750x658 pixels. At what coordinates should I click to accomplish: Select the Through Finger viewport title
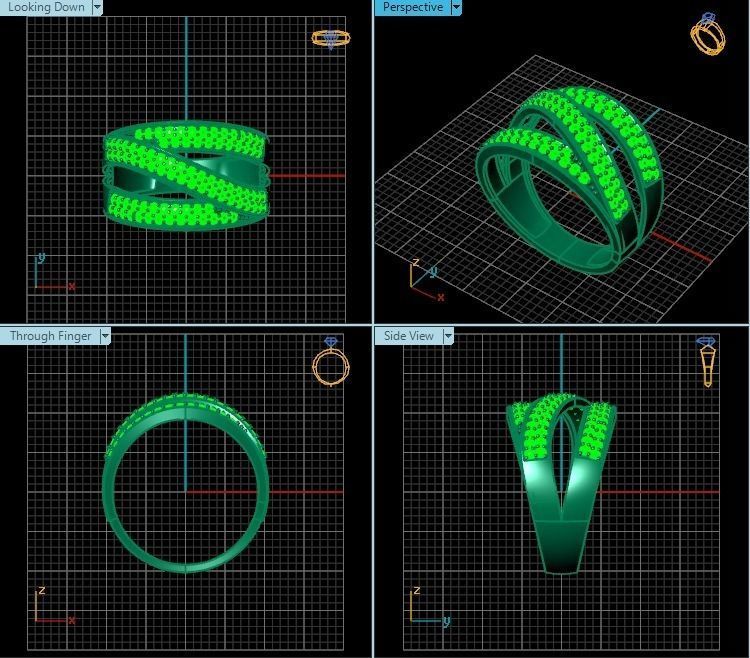click(50, 336)
